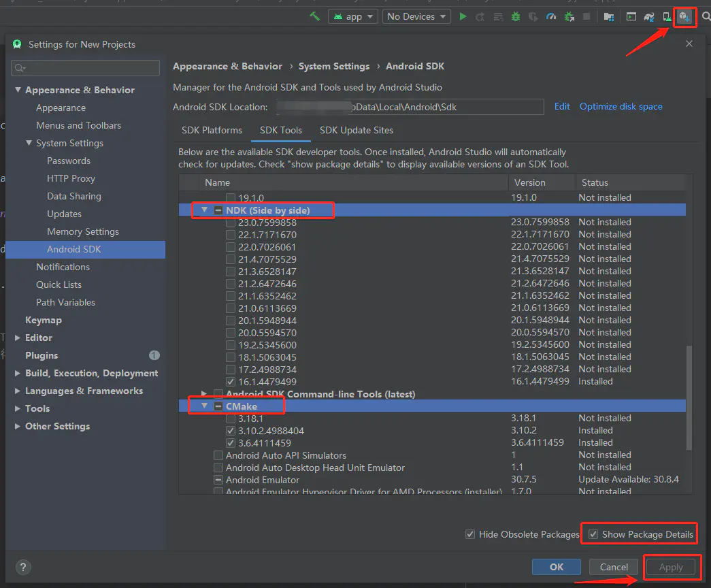Toggle Show Package Details checkbox
711x588 pixels.
click(x=593, y=534)
